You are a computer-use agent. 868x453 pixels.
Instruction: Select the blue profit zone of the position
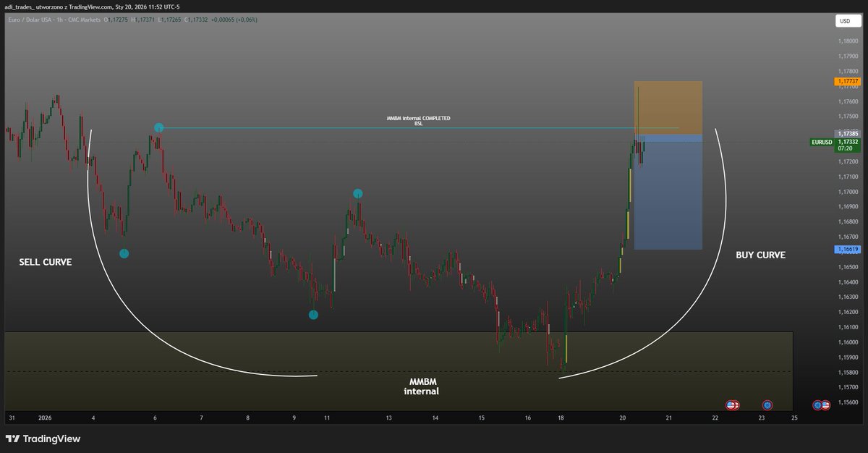click(x=669, y=192)
